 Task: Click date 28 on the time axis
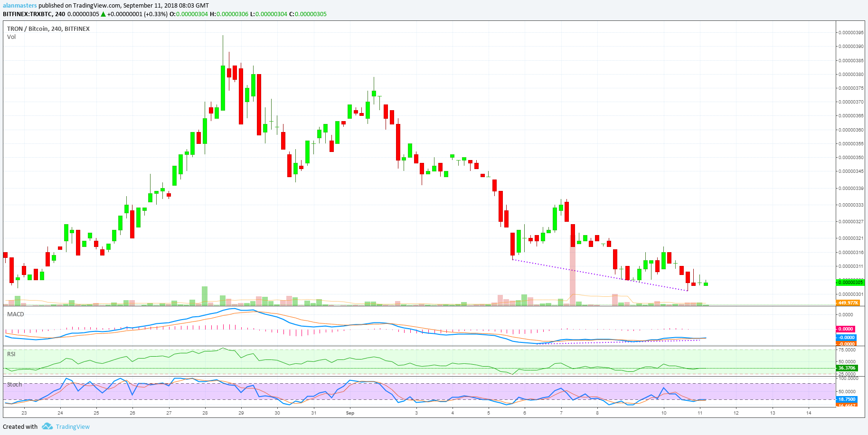click(205, 413)
